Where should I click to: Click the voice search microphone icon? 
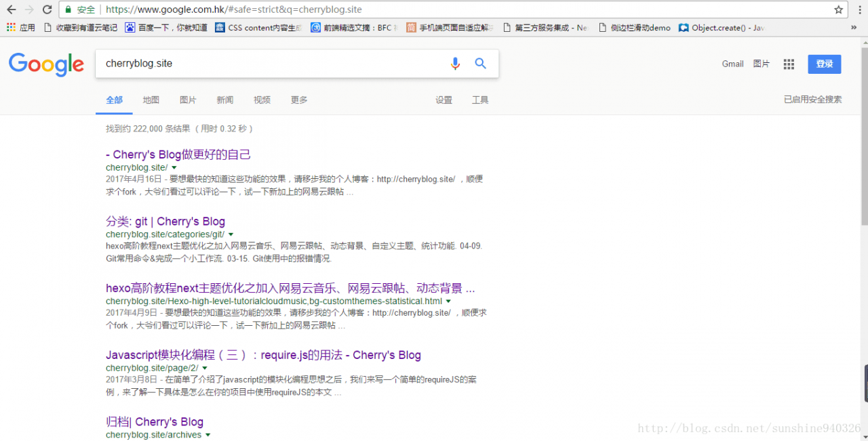[455, 64]
